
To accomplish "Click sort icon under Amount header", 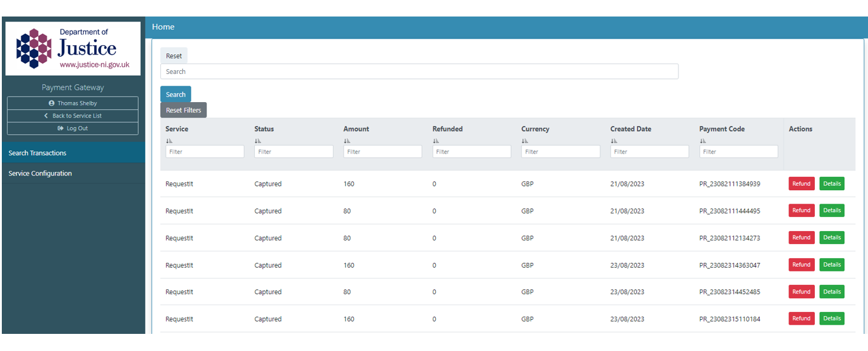I will tap(347, 141).
